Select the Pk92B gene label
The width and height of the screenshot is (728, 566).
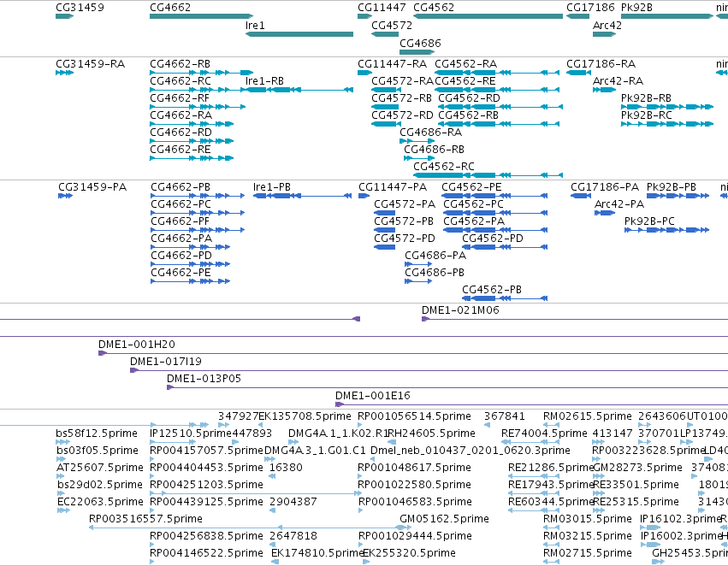[x=636, y=8]
